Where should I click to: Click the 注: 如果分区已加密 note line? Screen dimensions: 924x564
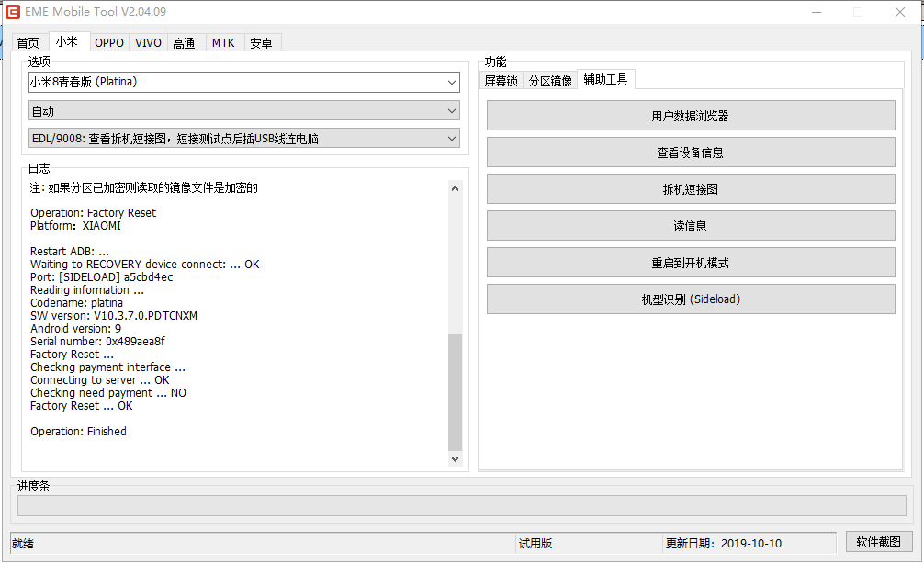144,188
